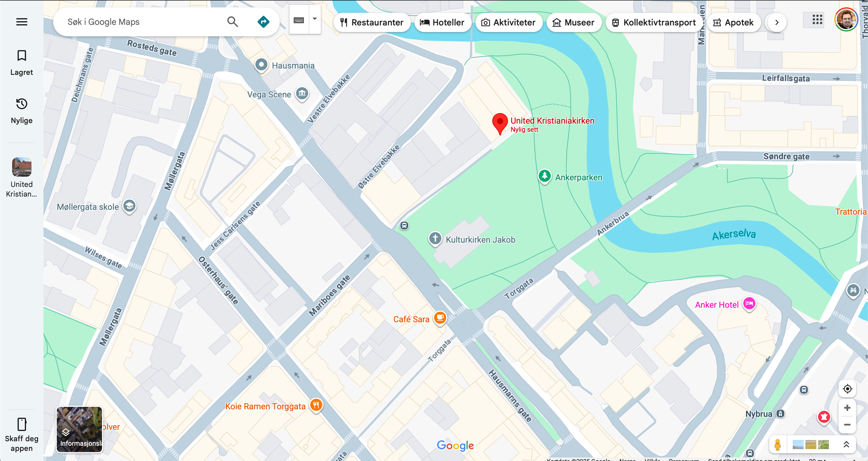Viewport: 868px width, 461px height.
Task: Zoom in with the plus button
Action: (x=847, y=408)
